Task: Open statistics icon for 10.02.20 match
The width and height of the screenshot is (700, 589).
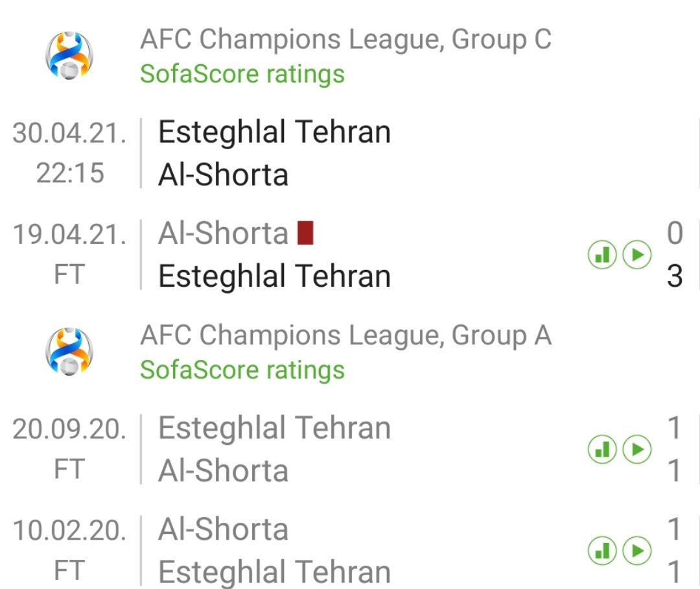Action: pos(602,551)
